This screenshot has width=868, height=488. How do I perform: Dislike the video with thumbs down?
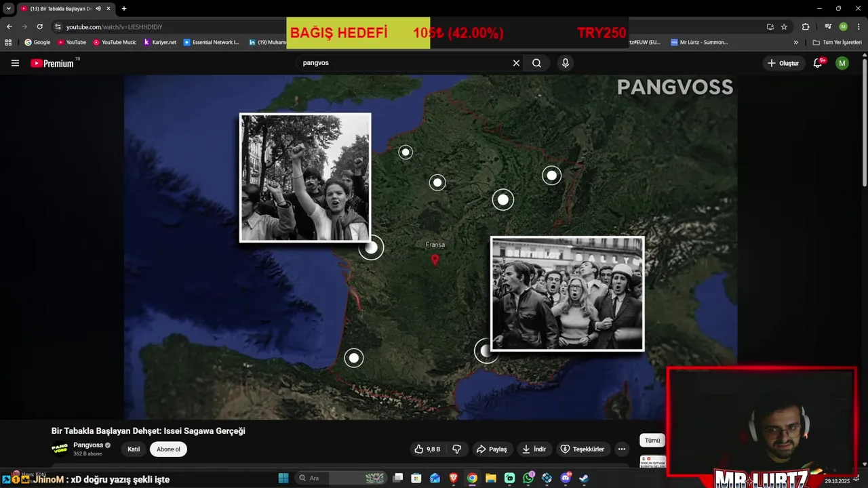457,449
